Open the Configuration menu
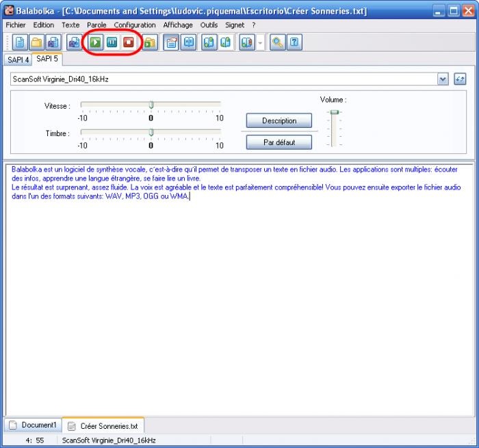Viewport: 479px width, 448px height. coord(135,25)
